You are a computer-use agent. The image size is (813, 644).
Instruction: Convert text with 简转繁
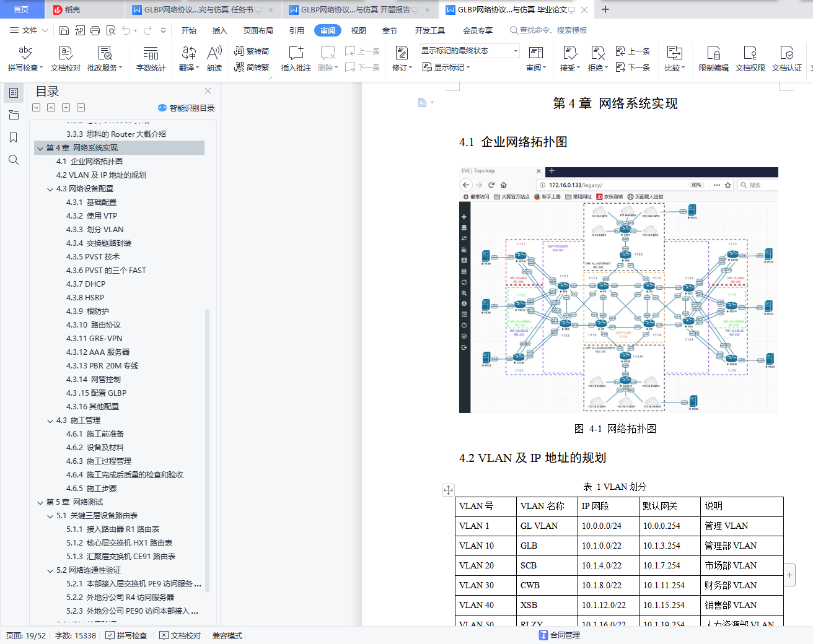pyautogui.click(x=252, y=67)
